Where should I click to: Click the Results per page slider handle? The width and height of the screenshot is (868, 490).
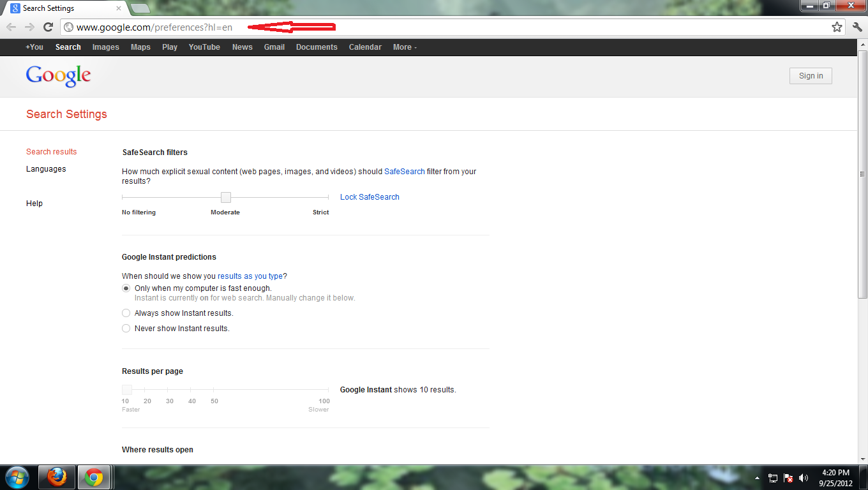(x=127, y=390)
